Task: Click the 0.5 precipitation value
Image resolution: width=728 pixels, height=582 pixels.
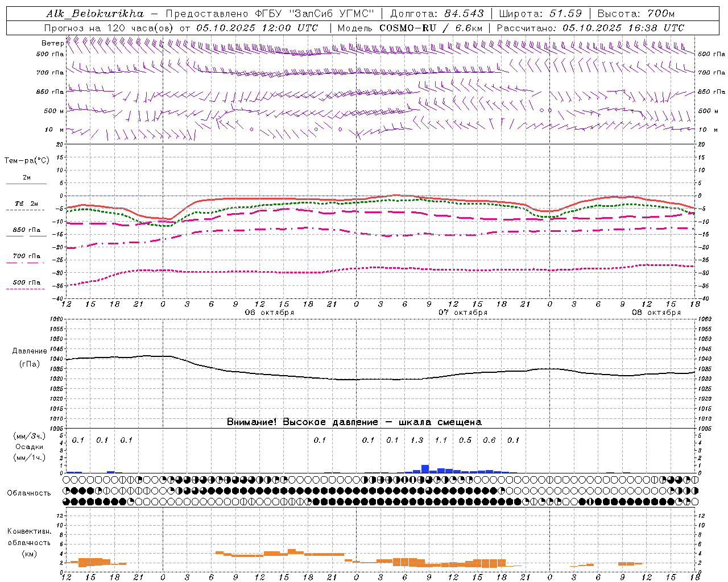Action: coord(465,440)
